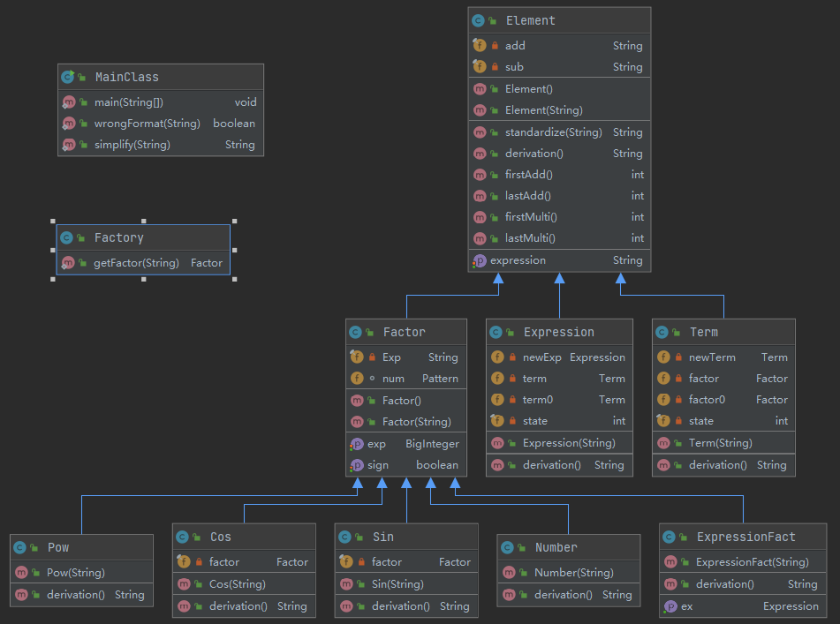Select the state field in Expression
The width and height of the screenshot is (840, 624).
coord(559,421)
